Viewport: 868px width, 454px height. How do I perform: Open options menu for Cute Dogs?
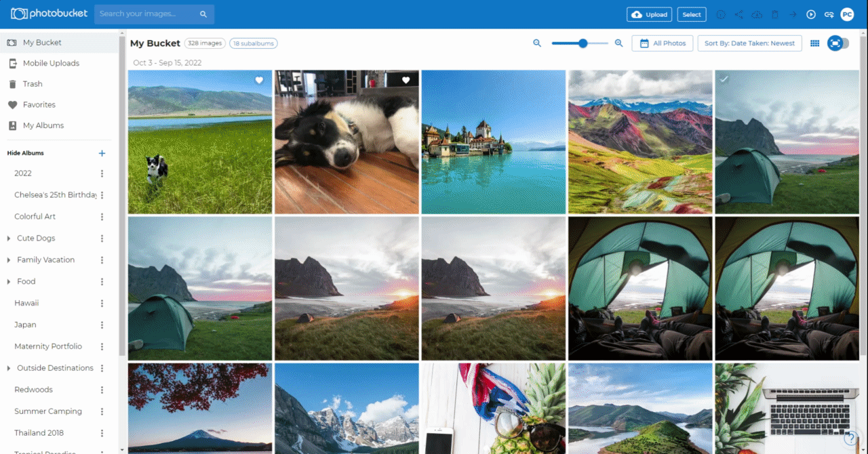pyautogui.click(x=102, y=239)
